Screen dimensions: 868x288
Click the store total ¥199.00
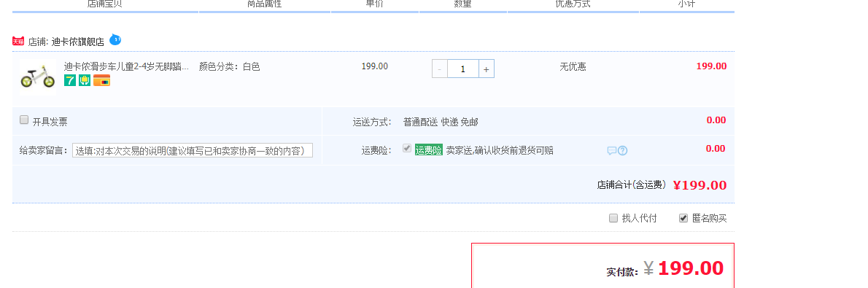pos(700,185)
